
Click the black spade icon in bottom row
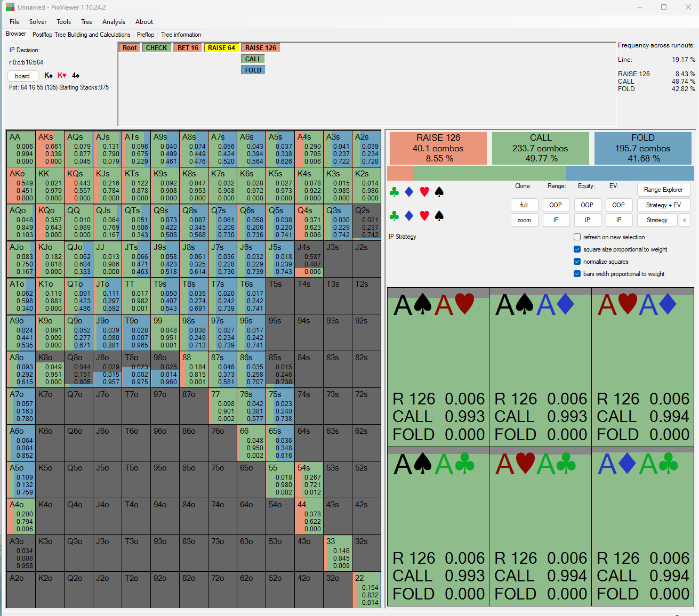(439, 216)
